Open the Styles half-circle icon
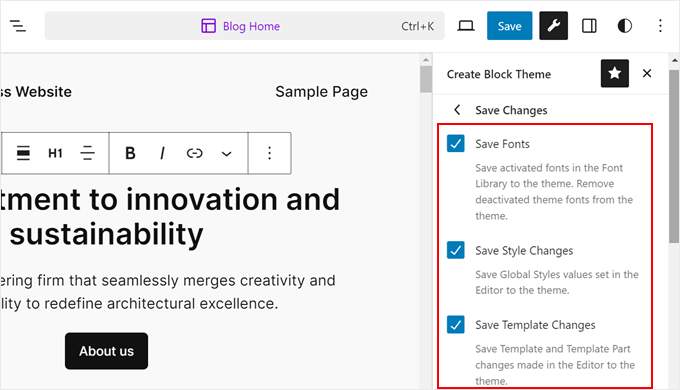680x390 pixels. tap(624, 26)
